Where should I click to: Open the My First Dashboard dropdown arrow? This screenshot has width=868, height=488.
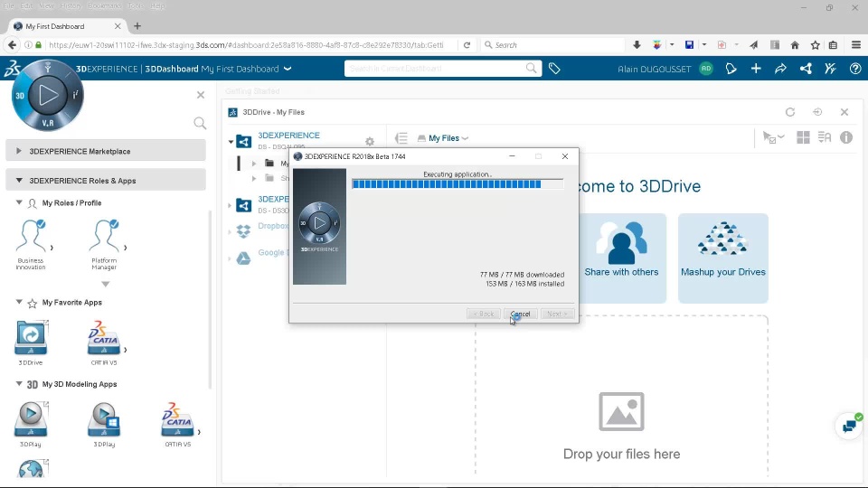288,69
